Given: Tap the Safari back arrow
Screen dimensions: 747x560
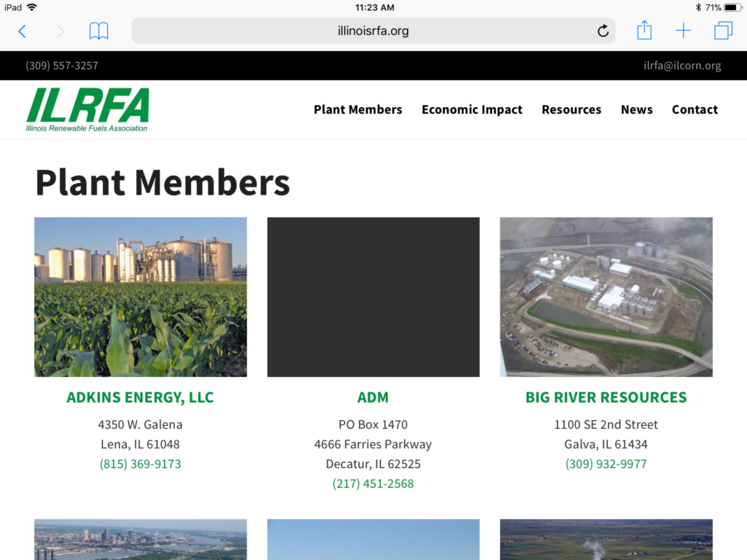Looking at the screenshot, I should coord(22,31).
